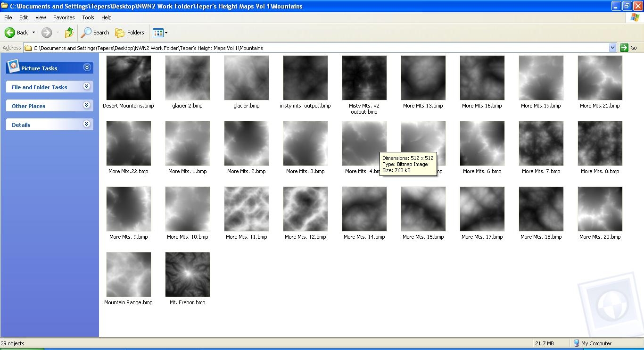Click My Computer icon in status bar
Screen dimensions: 644x350
pos(576,343)
